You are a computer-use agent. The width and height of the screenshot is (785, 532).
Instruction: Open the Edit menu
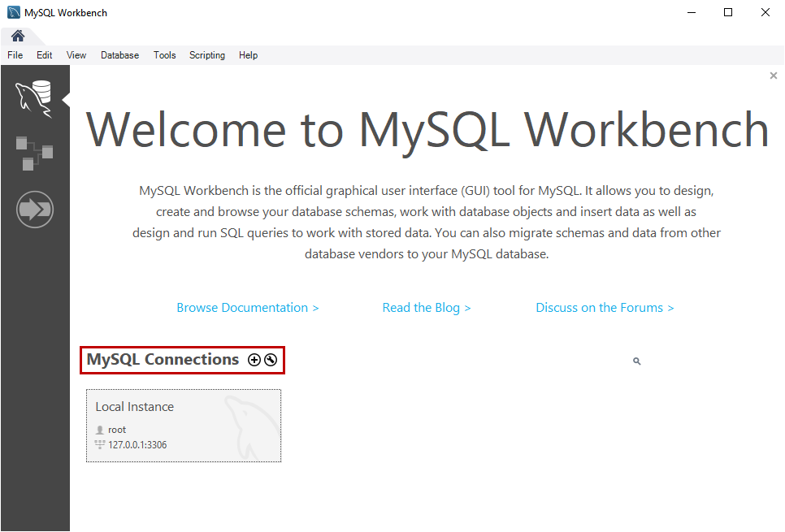click(x=45, y=55)
